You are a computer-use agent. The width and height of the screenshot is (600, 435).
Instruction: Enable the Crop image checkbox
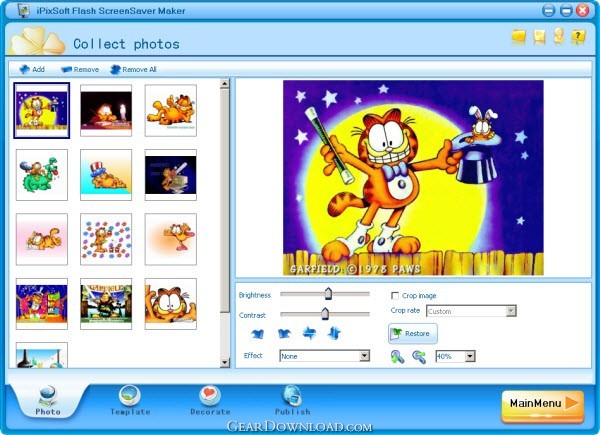click(395, 296)
